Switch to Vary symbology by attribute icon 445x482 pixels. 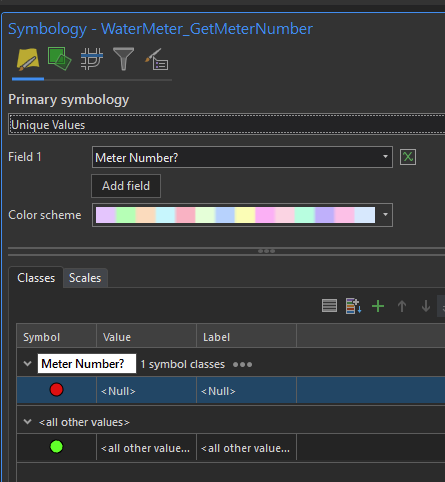[59, 59]
